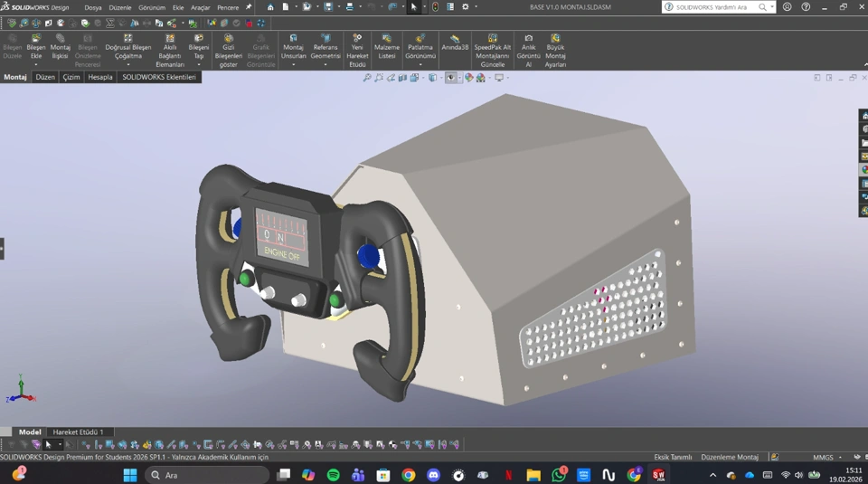Screen dimensions: 868x484
Task: Switch to the Hareket Etüdü 1 tab
Action: 79,432
